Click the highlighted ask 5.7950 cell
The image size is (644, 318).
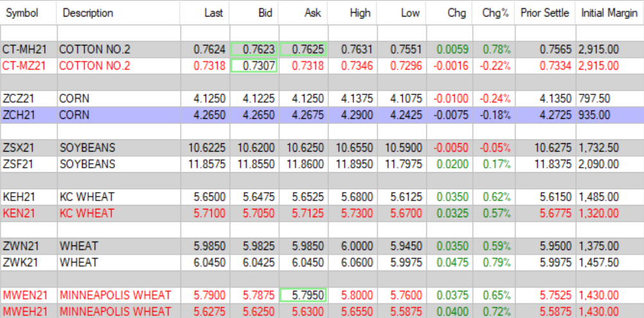(x=303, y=295)
